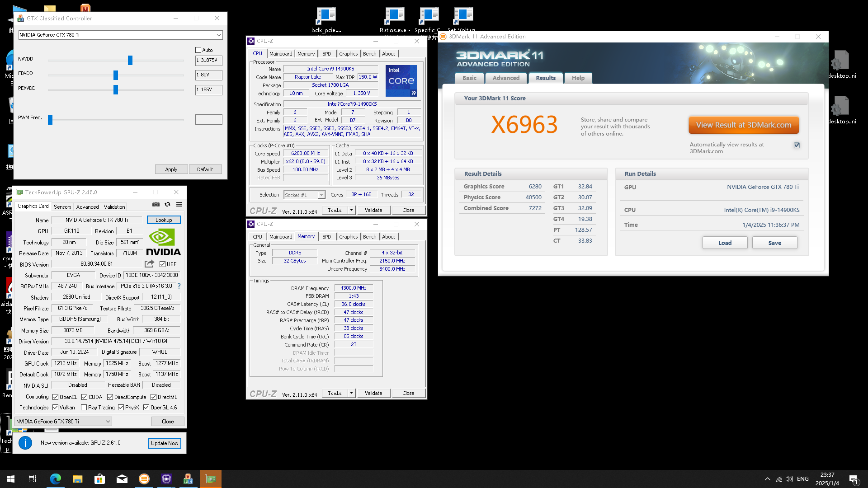Open the Socket #1 selection dropdown
Screen dimensions: 868x488
coord(304,195)
